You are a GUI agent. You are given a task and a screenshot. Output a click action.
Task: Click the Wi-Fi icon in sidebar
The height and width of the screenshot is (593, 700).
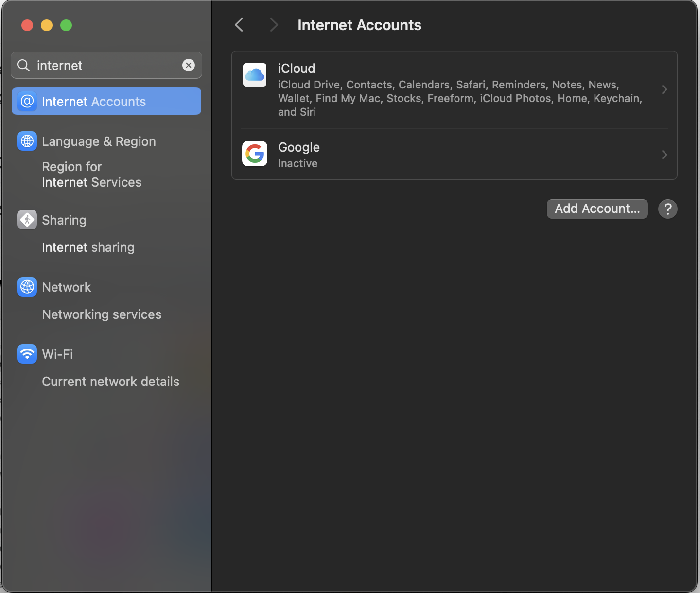[27, 354]
